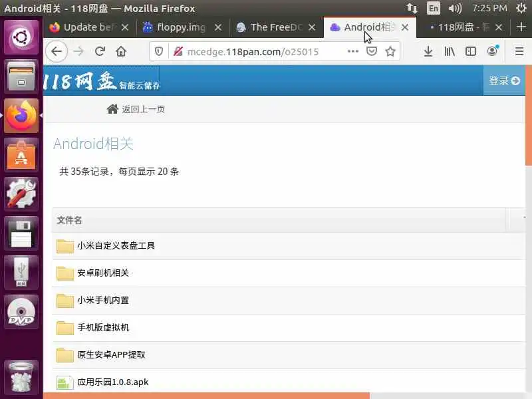
Task: Open the Downloads panel
Action: tap(428, 52)
